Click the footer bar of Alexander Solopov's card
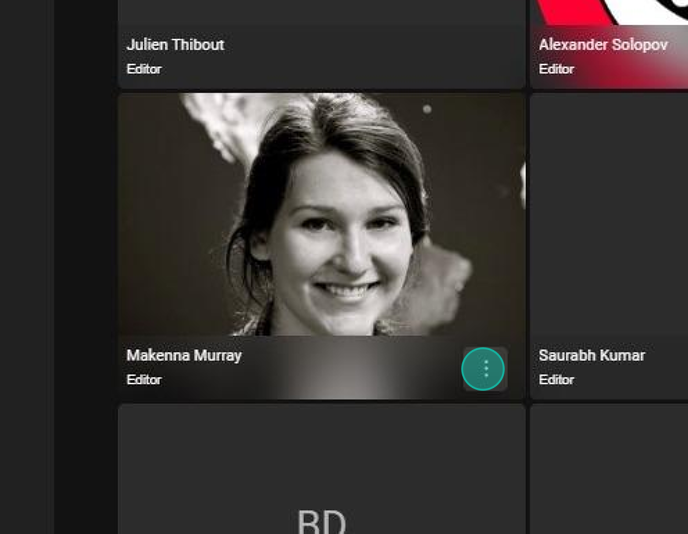688x534 pixels. (609, 57)
